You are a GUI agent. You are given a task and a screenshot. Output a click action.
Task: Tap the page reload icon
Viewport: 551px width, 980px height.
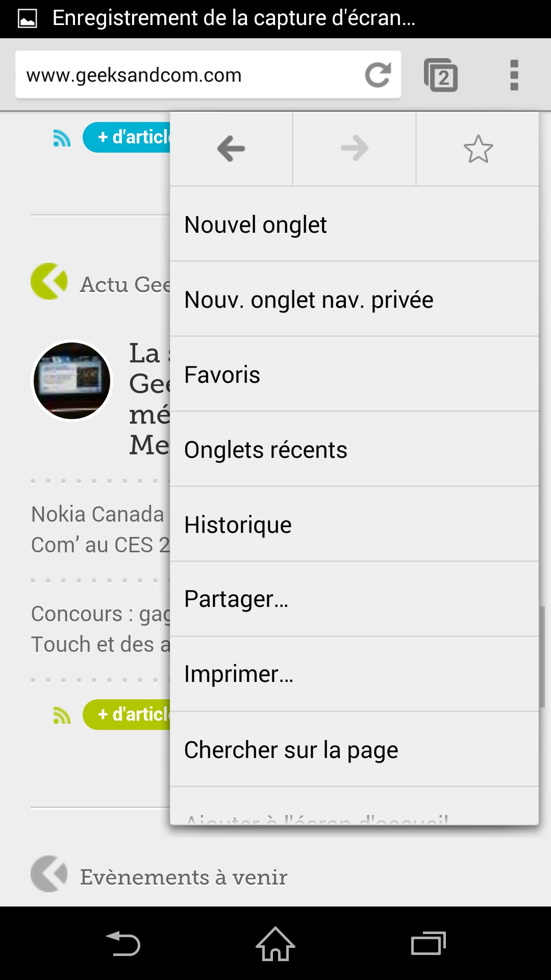[378, 75]
